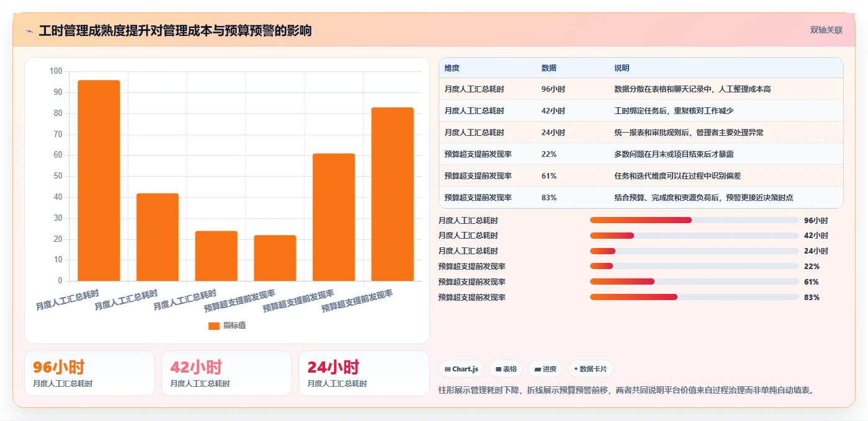Click the 42小时 progress bar
Screen dimensions: 868x421
(x=694, y=236)
